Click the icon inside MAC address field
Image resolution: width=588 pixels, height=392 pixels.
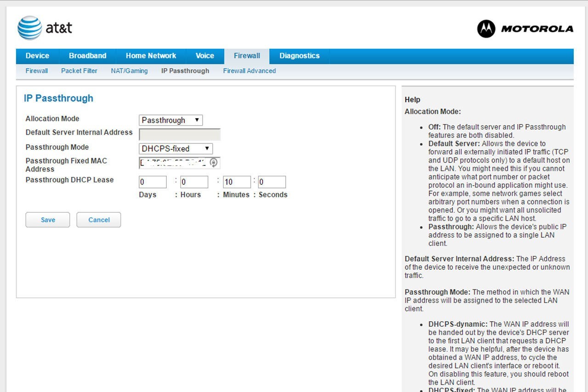tap(214, 163)
